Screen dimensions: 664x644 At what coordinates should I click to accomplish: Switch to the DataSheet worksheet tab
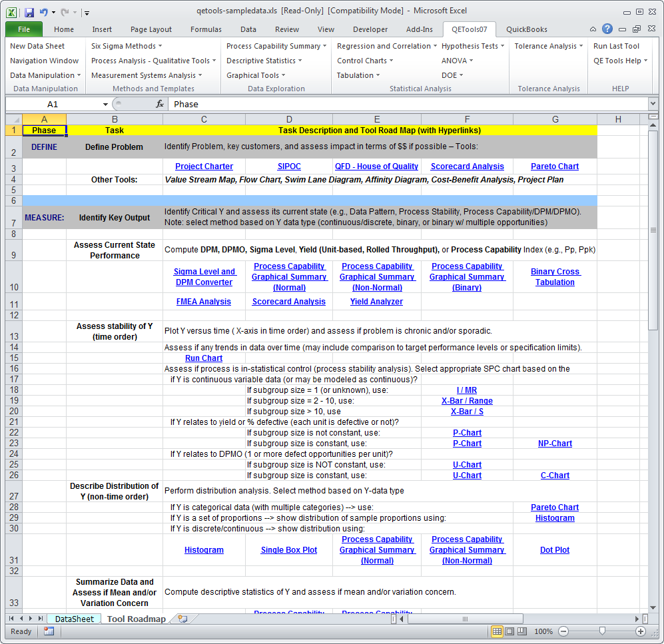pyautogui.click(x=75, y=619)
